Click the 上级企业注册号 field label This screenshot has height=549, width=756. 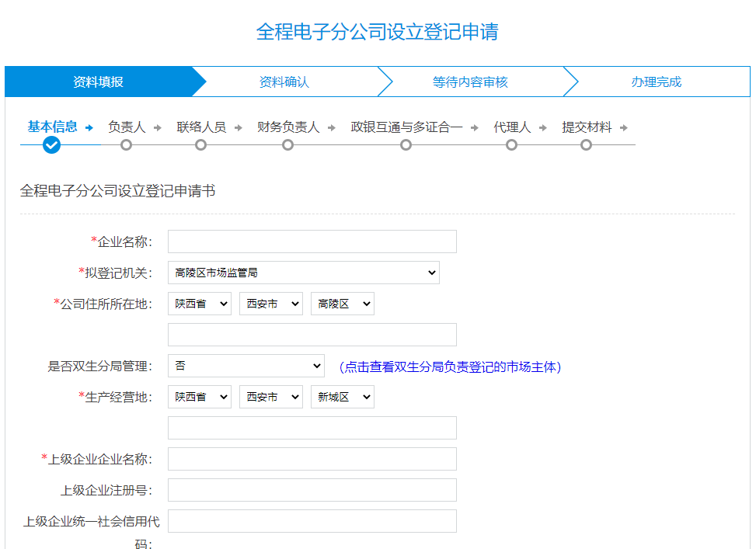pyautogui.click(x=106, y=490)
